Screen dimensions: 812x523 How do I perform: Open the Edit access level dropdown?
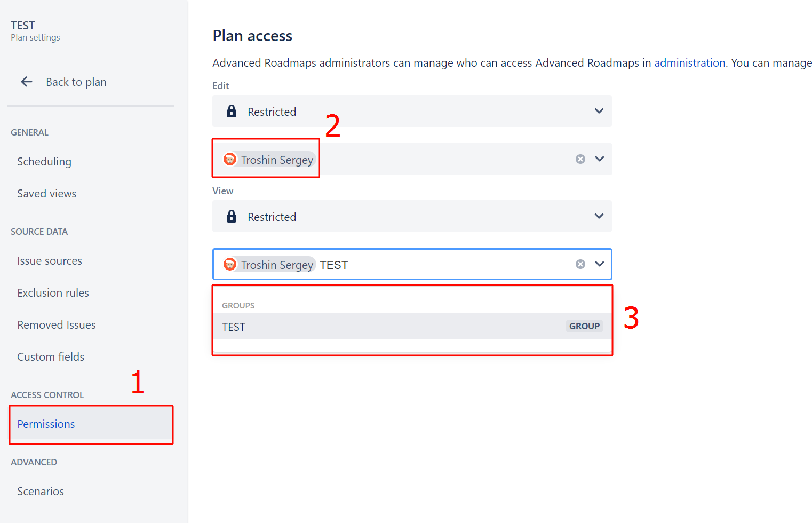pyautogui.click(x=599, y=111)
